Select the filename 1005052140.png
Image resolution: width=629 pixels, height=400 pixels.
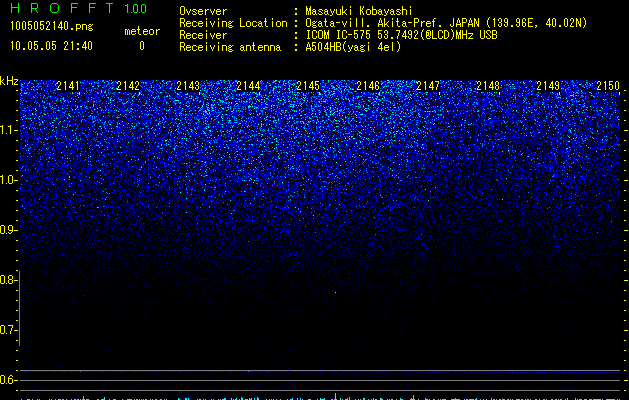tap(52, 26)
